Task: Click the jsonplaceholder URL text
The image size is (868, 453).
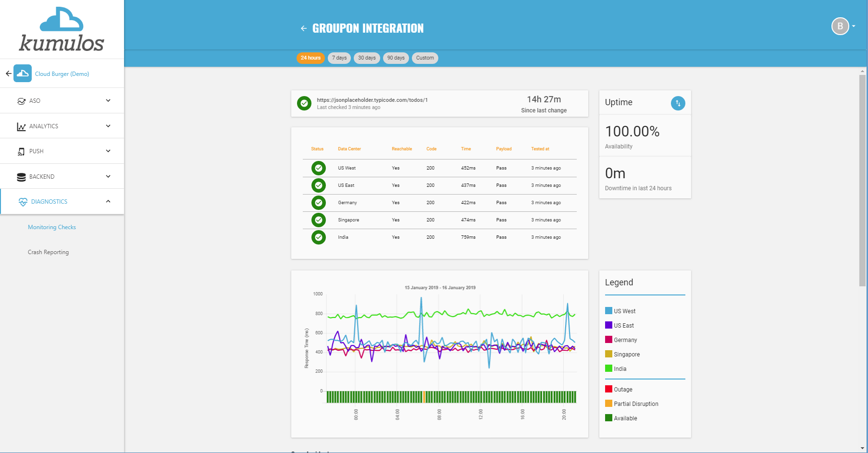Action: tap(372, 100)
